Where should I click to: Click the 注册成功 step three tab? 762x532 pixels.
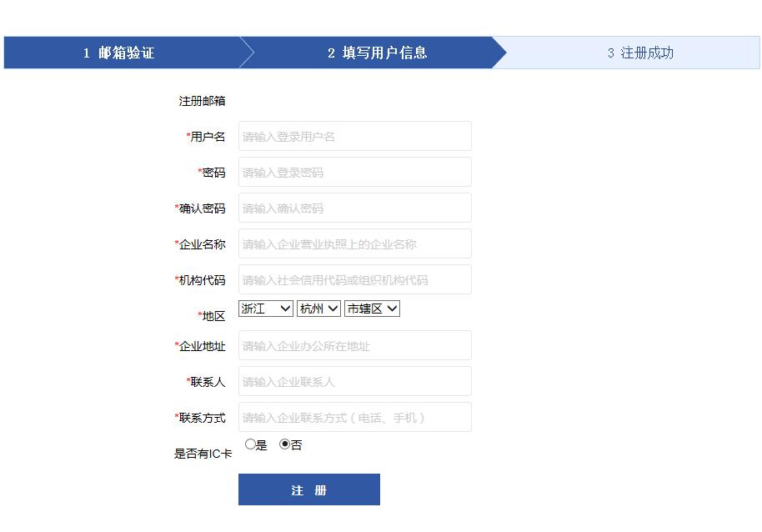pos(639,53)
